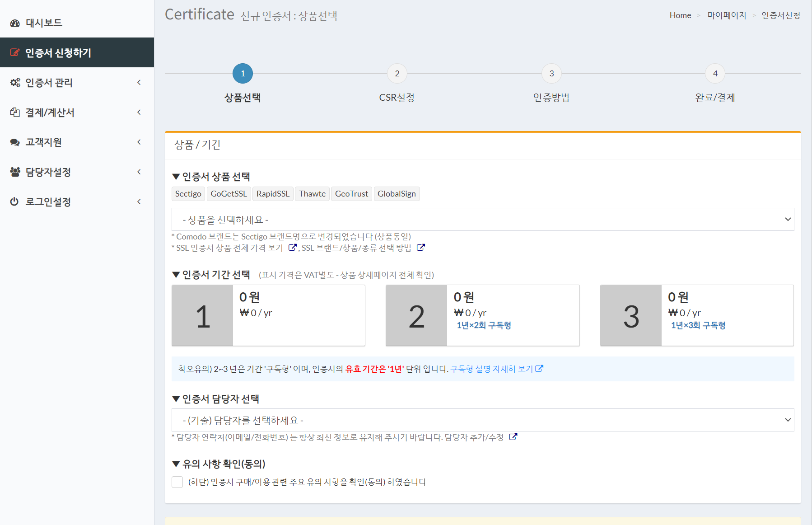Filter products by GlobalSign brand
Viewport: 812px width, 525px height.
397,194
